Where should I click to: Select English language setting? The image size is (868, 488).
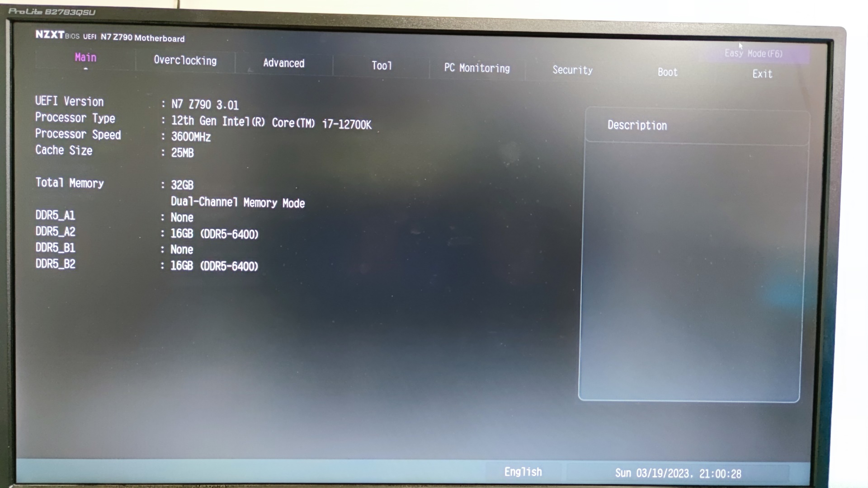(x=523, y=472)
